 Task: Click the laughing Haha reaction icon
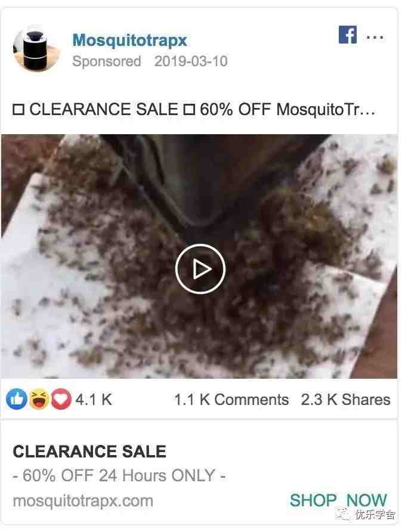(39, 399)
